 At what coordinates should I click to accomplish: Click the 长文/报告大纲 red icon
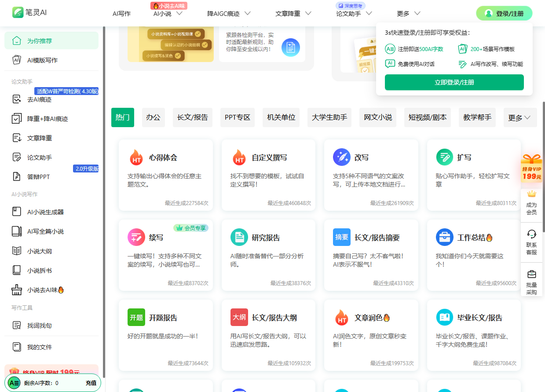pos(239,318)
